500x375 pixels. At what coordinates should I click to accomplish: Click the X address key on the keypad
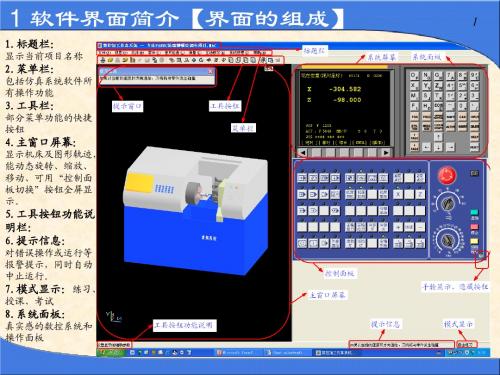click(414, 86)
